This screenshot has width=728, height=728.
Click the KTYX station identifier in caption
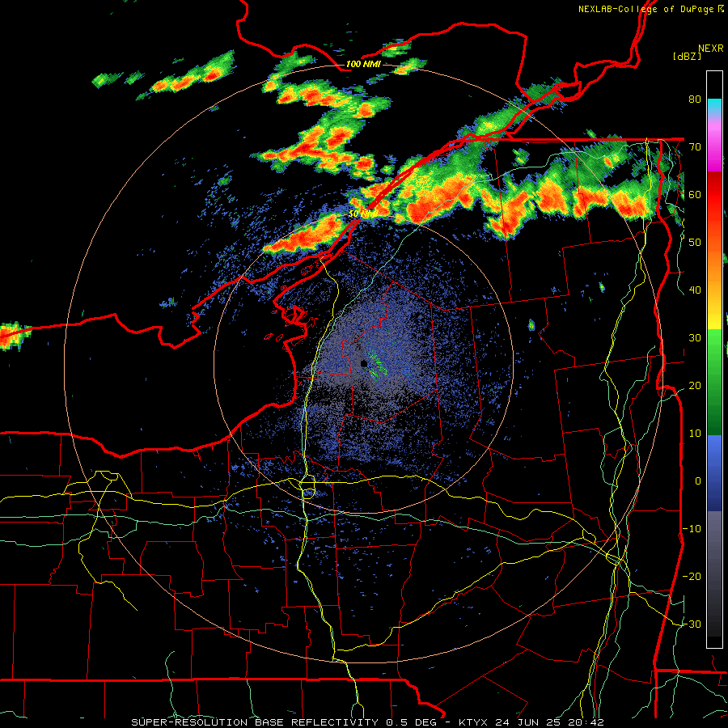[474, 722]
